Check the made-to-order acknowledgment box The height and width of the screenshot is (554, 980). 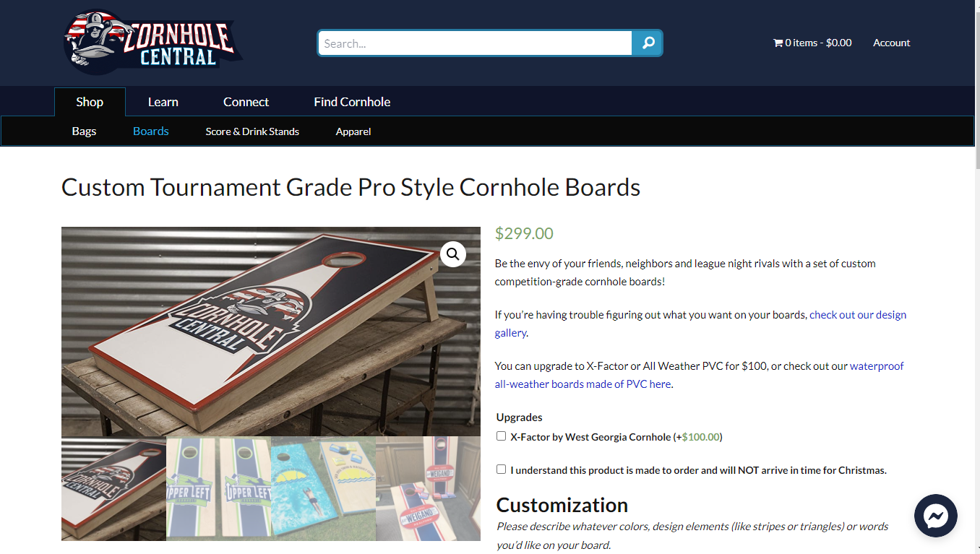(x=502, y=469)
